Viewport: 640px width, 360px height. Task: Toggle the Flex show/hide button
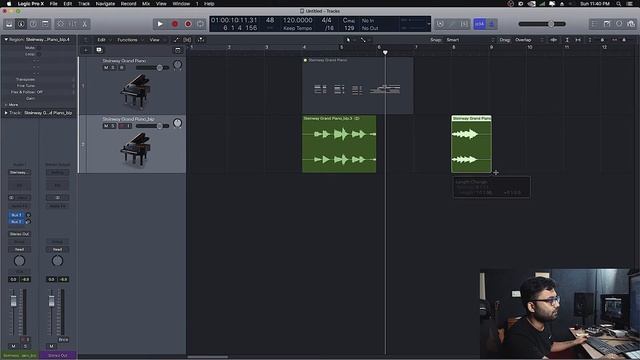[x=187, y=40]
